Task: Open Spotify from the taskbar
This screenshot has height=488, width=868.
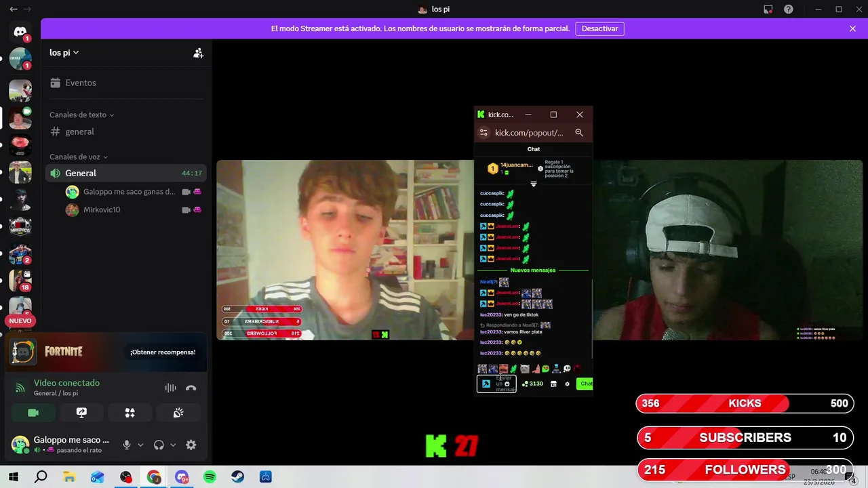Action: [210, 477]
